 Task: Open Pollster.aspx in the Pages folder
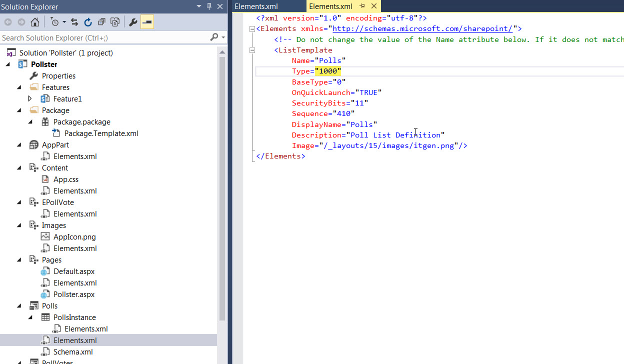pyautogui.click(x=73, y=294)
